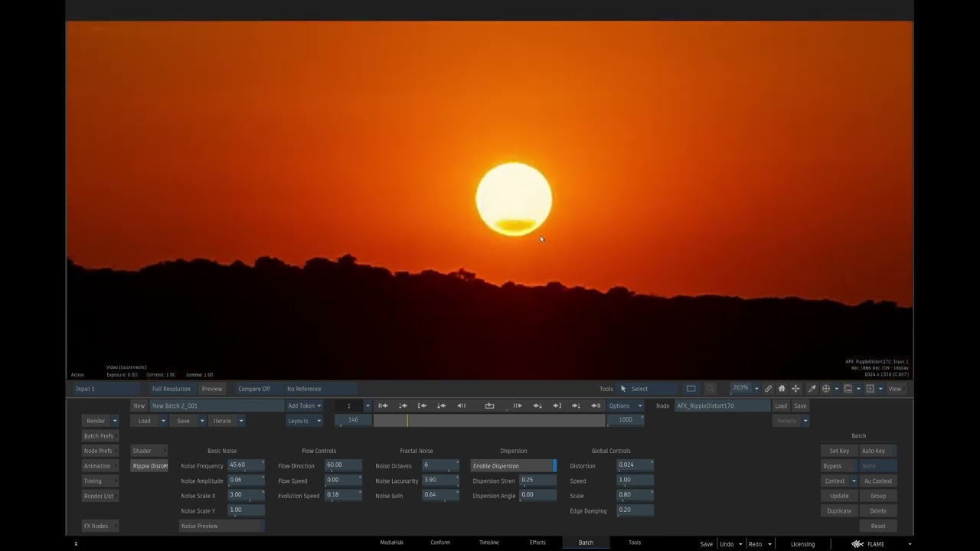980x551 pixels.
Task: Click the loop playback mode icon
Action: 489,406
